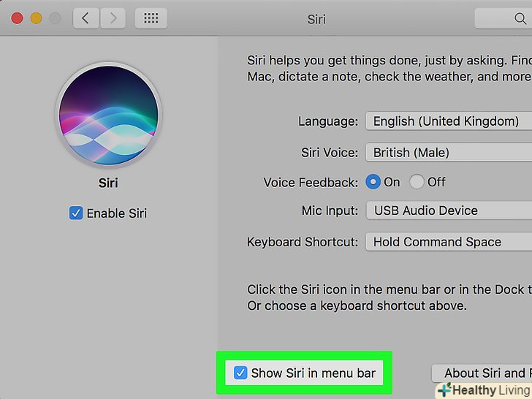Screen dimensions: 532x399
Task: Click the Siri window title text
Action: (316, 19)
